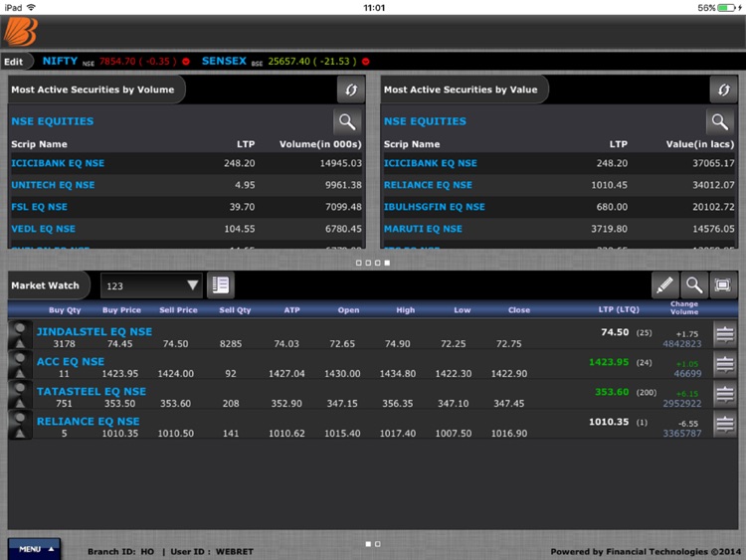Open UNITECH EQ NSE scrip

point(53,185)
